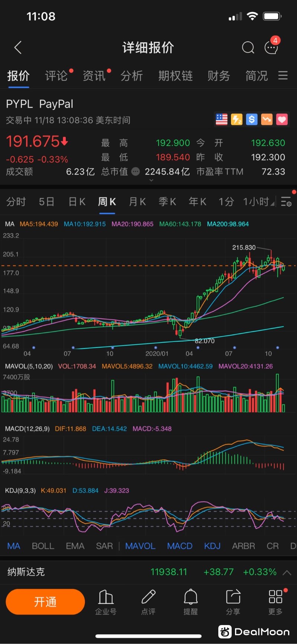Tap the current price 191.675

click(33, 141)
